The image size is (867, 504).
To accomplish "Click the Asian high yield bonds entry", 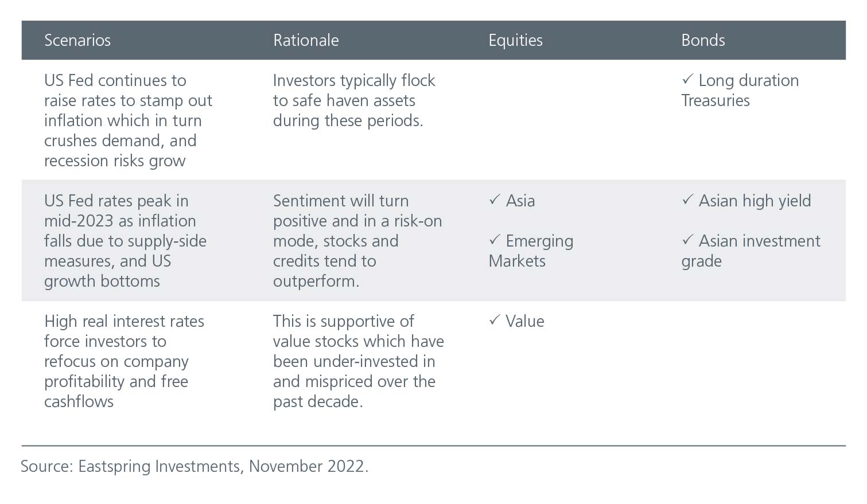I will [x=747, y=201].
